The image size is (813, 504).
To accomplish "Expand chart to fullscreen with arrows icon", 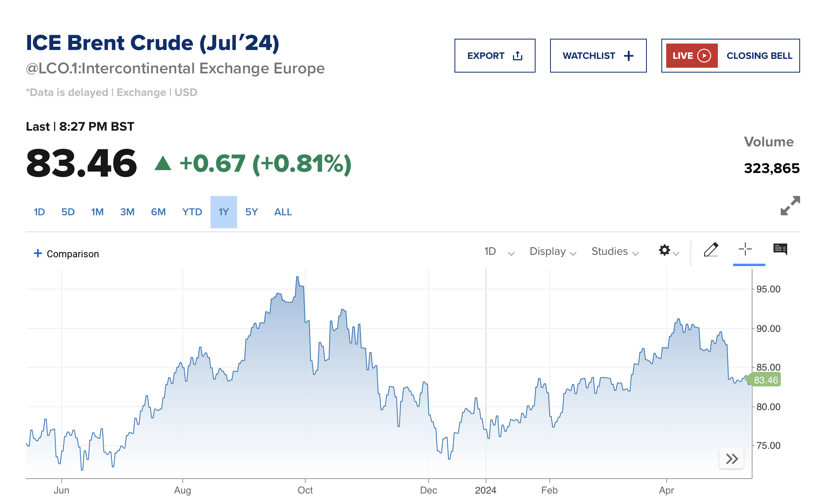I will click(790, 206).
